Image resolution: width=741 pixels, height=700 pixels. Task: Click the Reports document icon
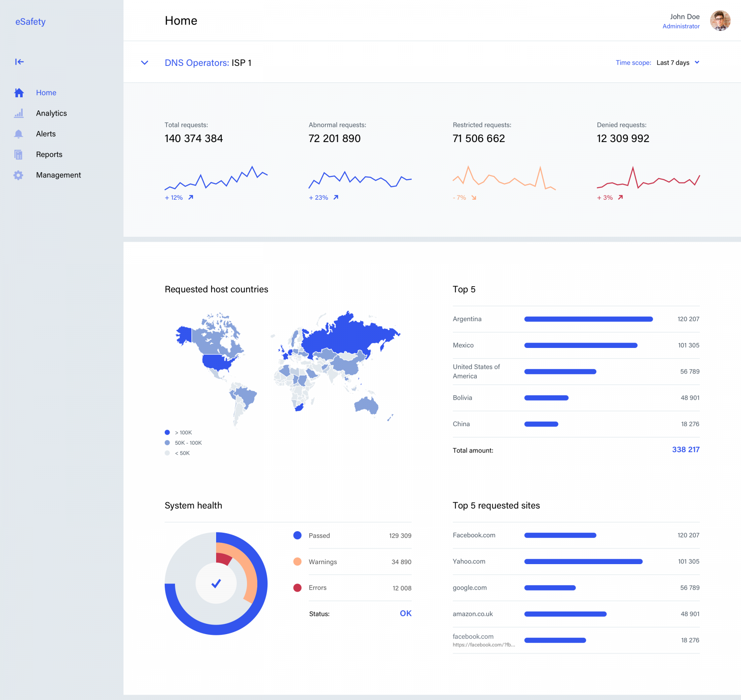(19, 154)
